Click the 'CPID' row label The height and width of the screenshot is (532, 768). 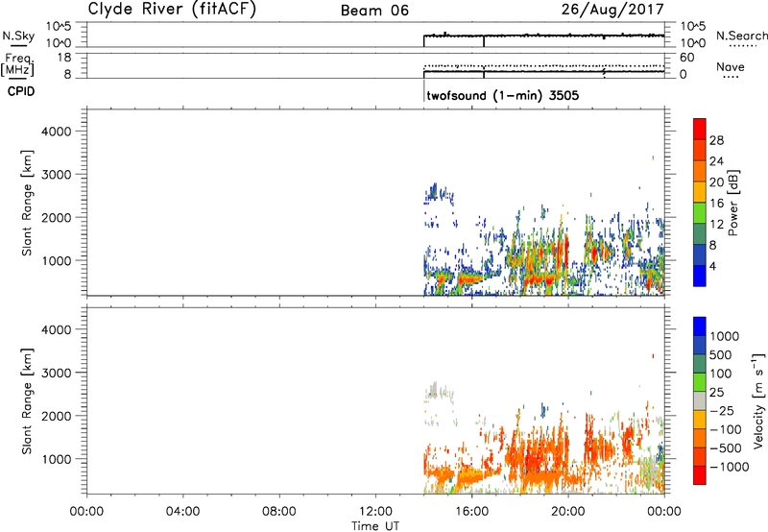[21, 91]
